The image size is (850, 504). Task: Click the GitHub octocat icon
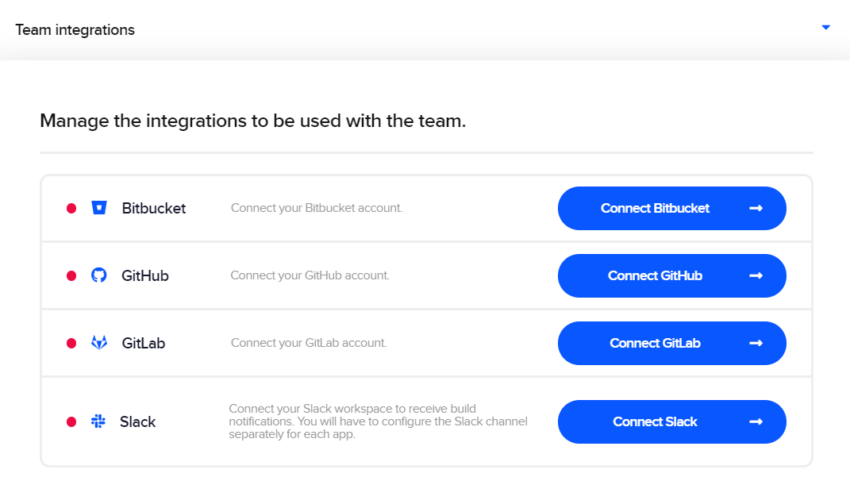98,275
